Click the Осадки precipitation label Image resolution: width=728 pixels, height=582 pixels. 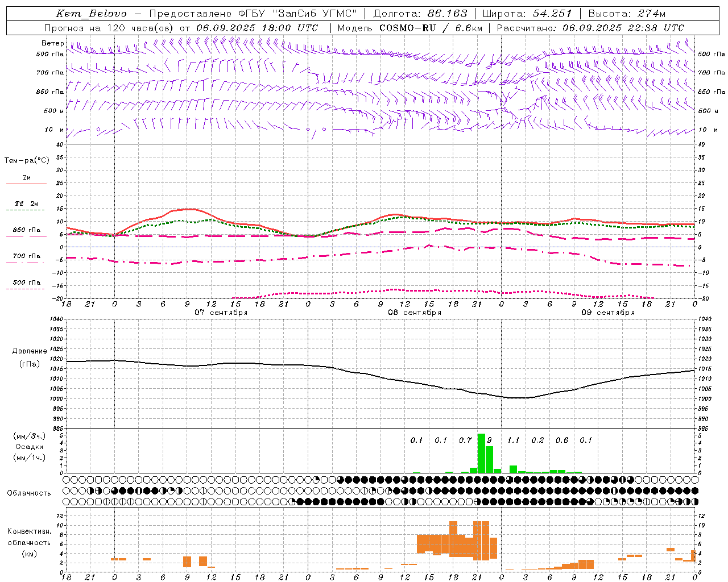30,447
